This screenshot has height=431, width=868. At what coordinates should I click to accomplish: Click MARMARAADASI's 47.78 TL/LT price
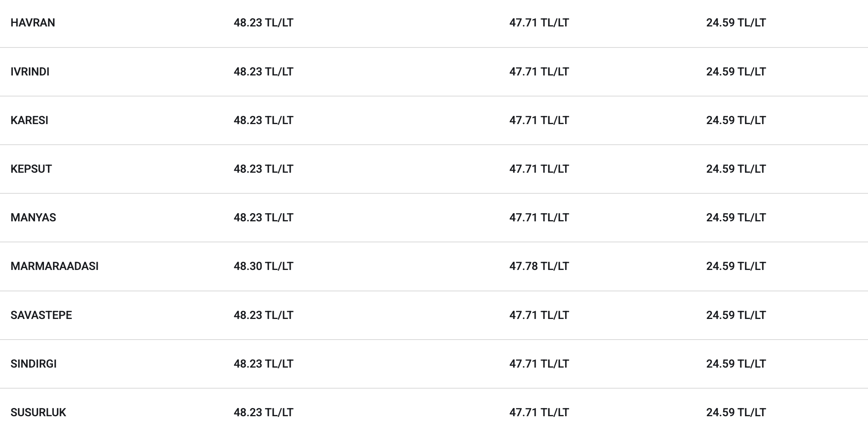click(539, 266)
